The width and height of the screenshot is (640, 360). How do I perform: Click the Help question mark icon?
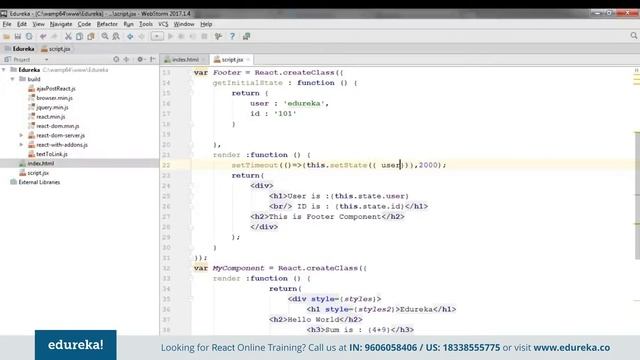tap(232, 37)
